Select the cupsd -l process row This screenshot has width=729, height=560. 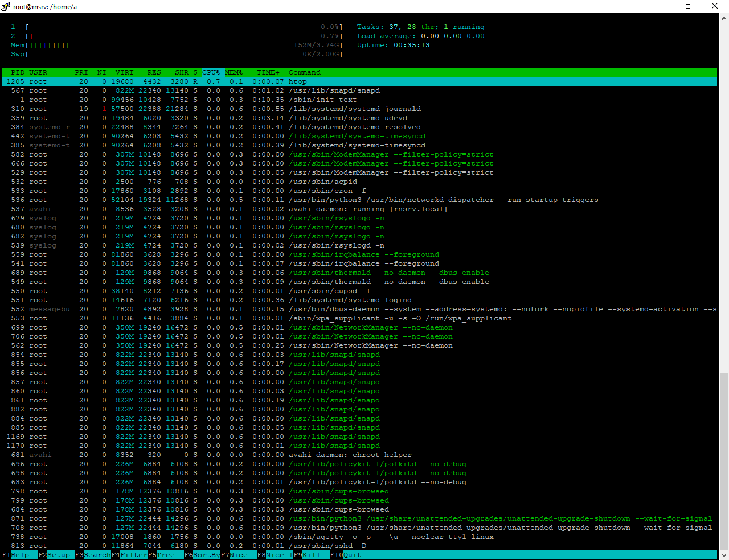pos(359,291)
